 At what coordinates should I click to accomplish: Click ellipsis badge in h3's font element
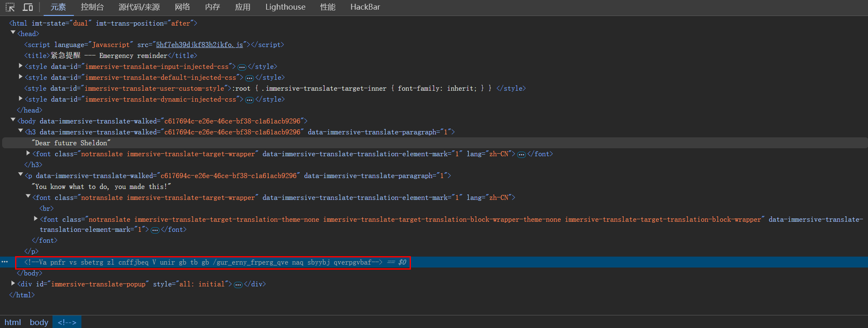[x=521, y=155]
